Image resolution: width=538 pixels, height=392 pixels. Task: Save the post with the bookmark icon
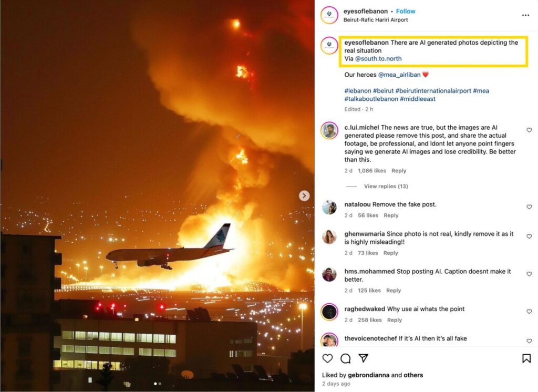pos(526,358)
